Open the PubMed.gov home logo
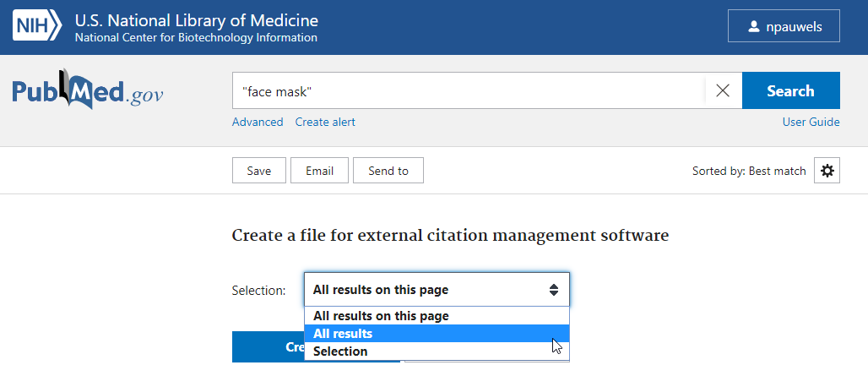This screenshot has height=376, width=868. 88,91
